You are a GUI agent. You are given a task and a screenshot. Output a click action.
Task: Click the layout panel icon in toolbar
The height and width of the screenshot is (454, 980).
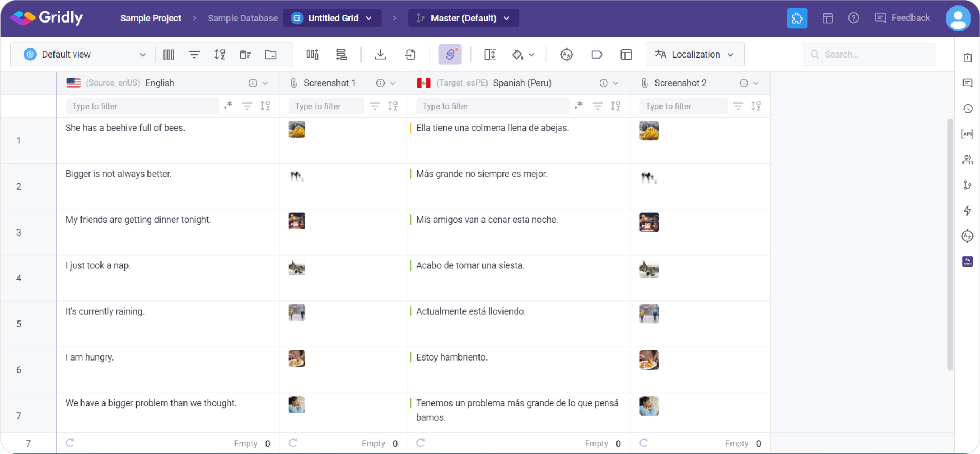[x=626, y=55]
